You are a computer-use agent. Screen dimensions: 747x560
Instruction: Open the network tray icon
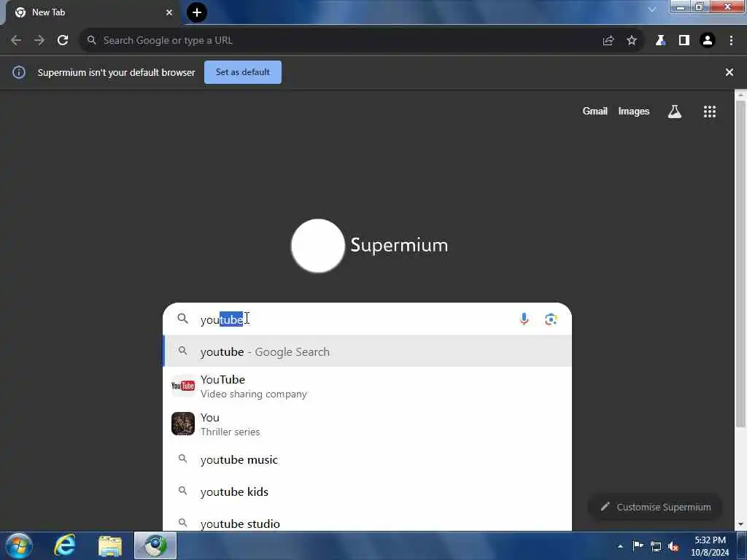click(x=656, y=546)
